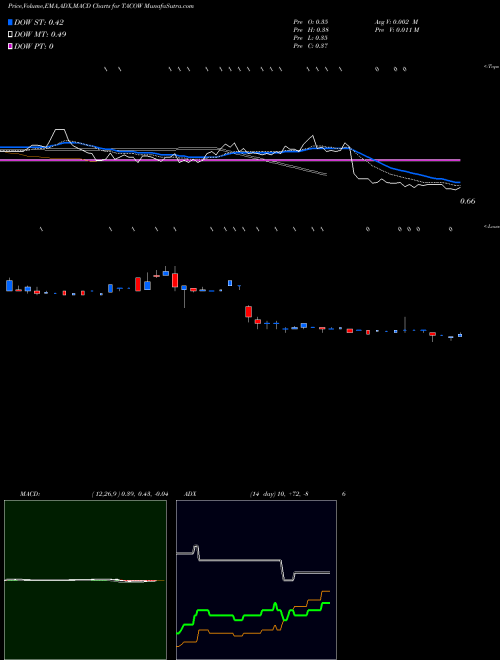Click the MACD panel heading label
This screenshot has width=500, height=660.
click(x=30, y=494)
